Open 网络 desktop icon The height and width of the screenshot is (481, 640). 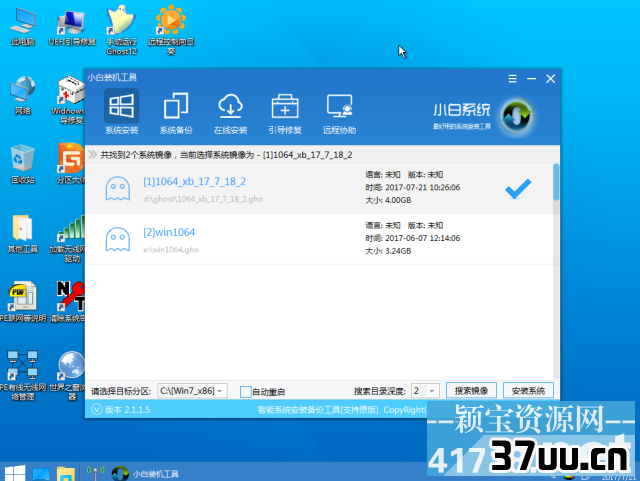pyautogui.click(x=23, y=96)
